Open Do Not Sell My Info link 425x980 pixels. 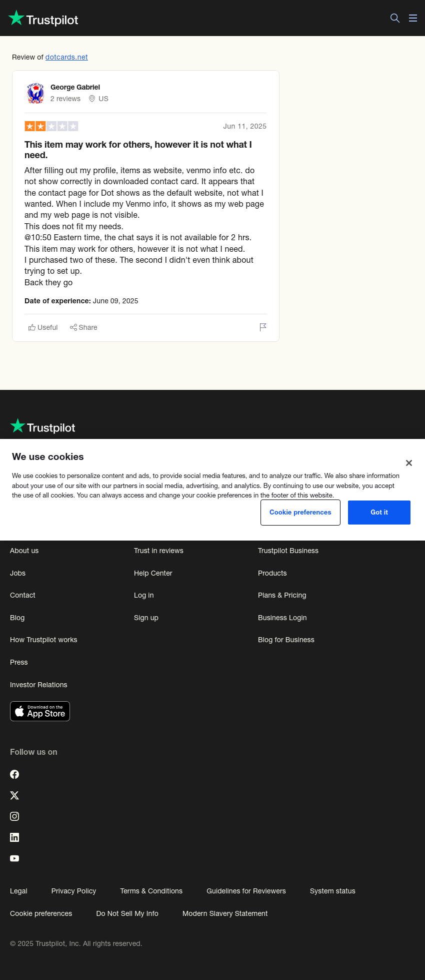point(127,913)
